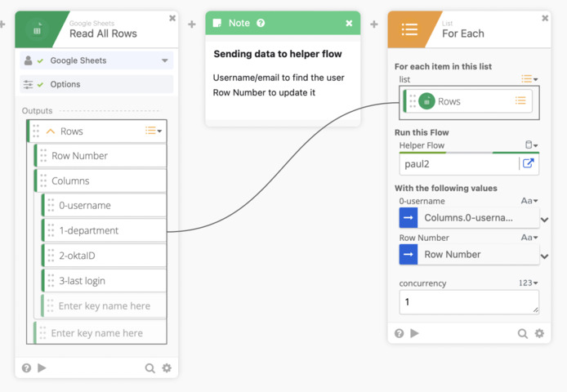Screen dimensions: 567x392
Task: Open settings gear on For Each card
Action: pyautogui.click(x=539, y=333)
